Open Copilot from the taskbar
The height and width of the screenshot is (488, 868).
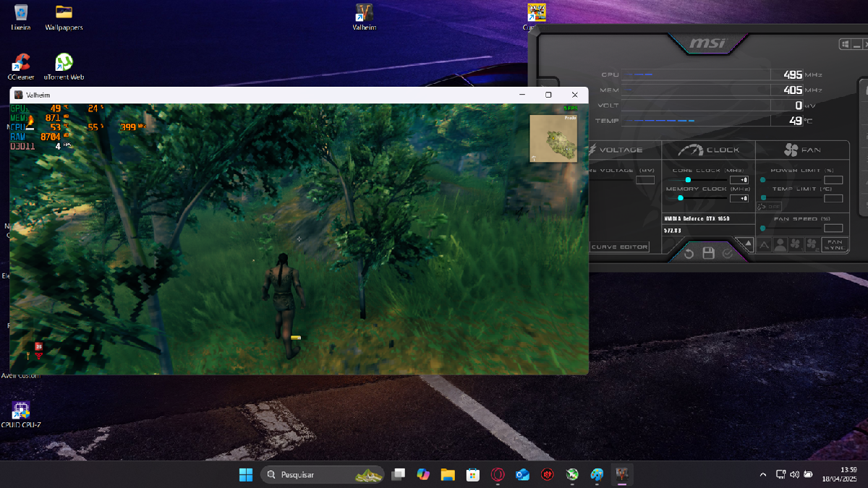(x=423, y=475)
